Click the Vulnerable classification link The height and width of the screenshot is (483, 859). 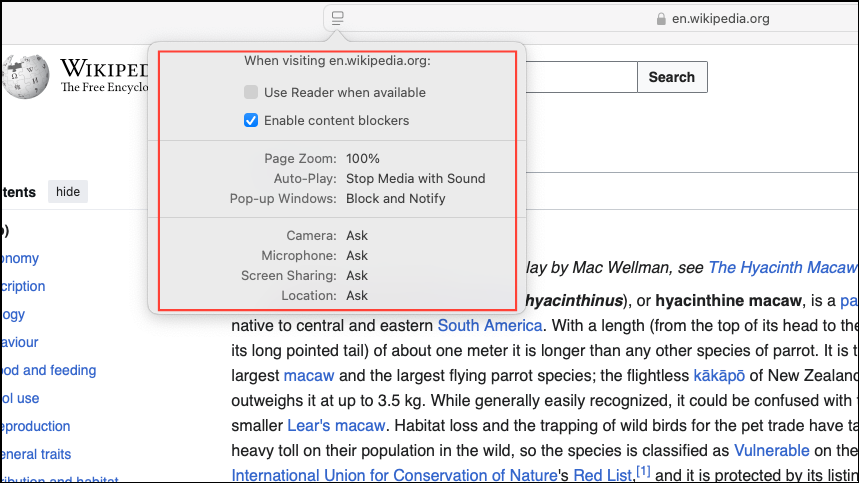click(x=771, y=450)
